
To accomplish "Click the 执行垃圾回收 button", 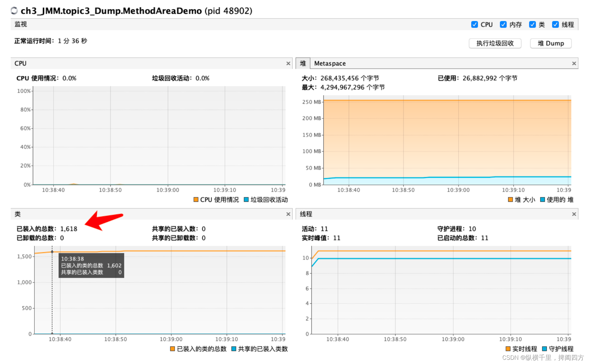I will point(495,43).
